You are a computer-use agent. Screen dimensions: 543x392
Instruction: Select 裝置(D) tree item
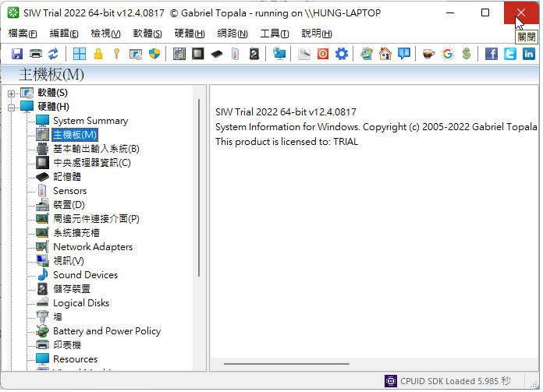[69, 205]
